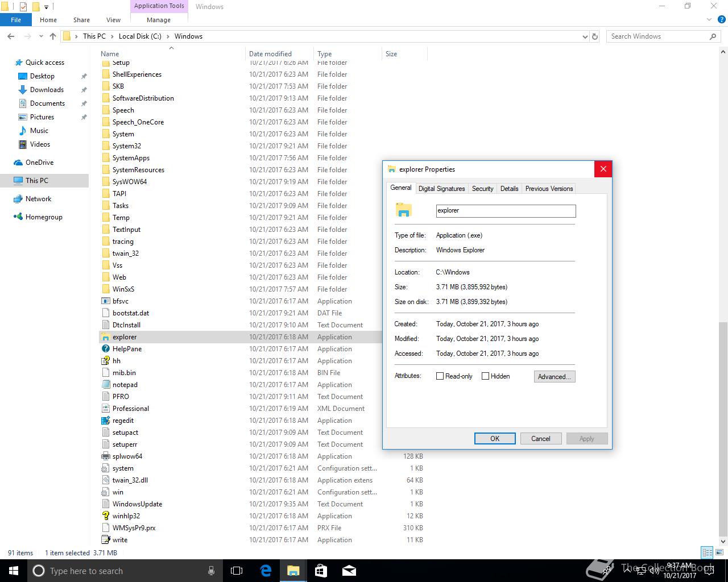The width and height of the screenshot is (728, 582).
Task: Switch to large icons view layout
Action: (718, 552)
